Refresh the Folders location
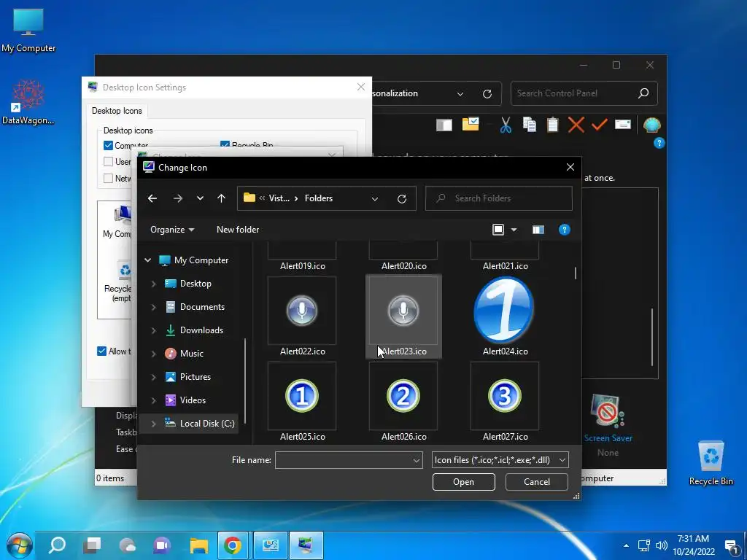This screenshot has height=560, width=747. pyautogui.click(x=402, y=198)
